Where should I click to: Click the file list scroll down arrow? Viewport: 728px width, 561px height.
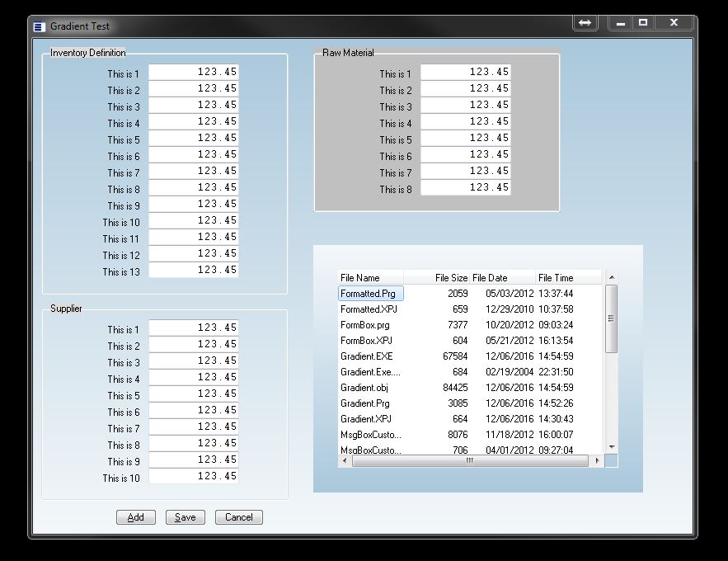[x=611, y=447]
